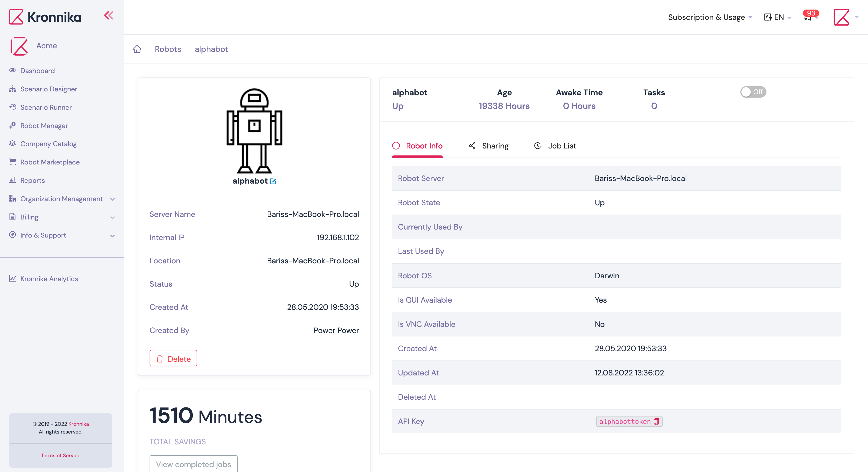Screen dimensions: 868x472
Task: Select the Scenario Designer sidebar icon
Action: tap(12, 89)
